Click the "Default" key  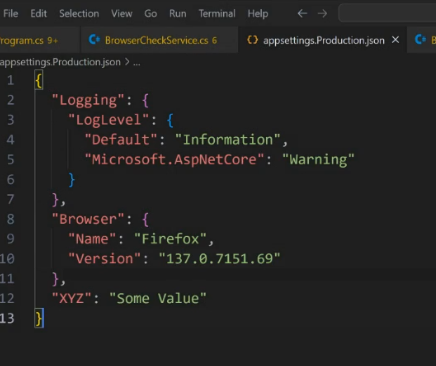click(x=121, y=140)
